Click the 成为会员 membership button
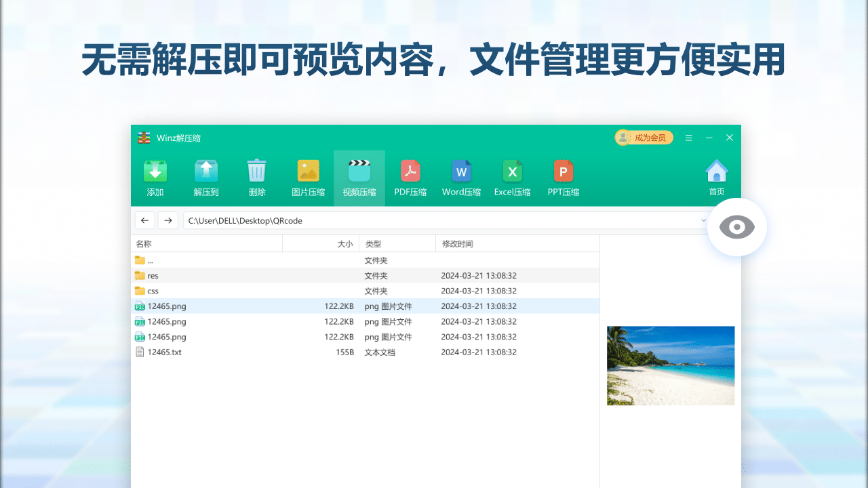 643,137
